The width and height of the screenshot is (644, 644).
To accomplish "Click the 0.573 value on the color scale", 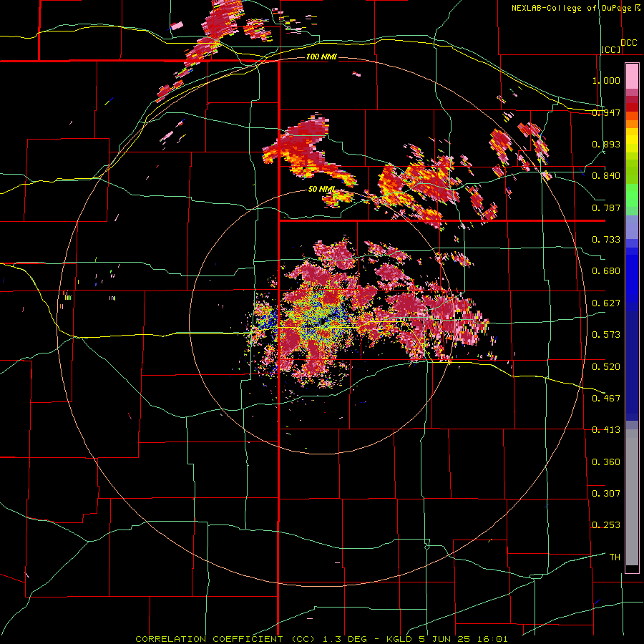I will point(606,334).
